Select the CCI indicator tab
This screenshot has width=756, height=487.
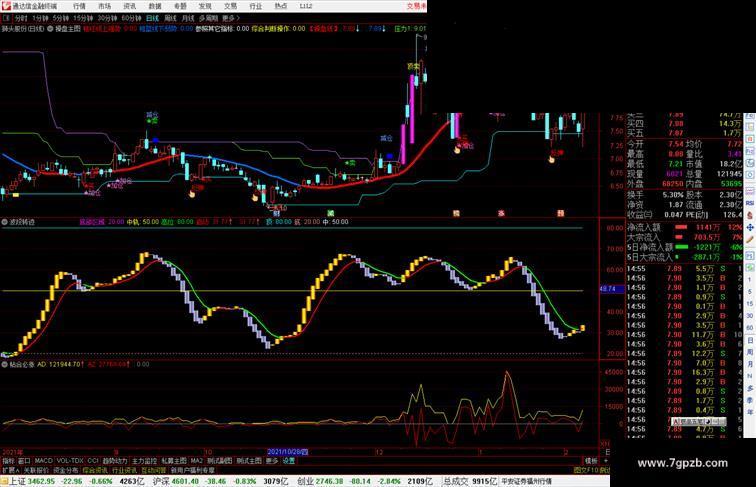coord(93,461)
